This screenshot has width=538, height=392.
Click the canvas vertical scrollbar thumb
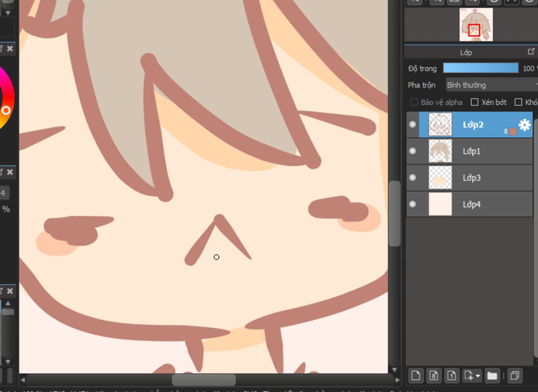click(395, 213)
